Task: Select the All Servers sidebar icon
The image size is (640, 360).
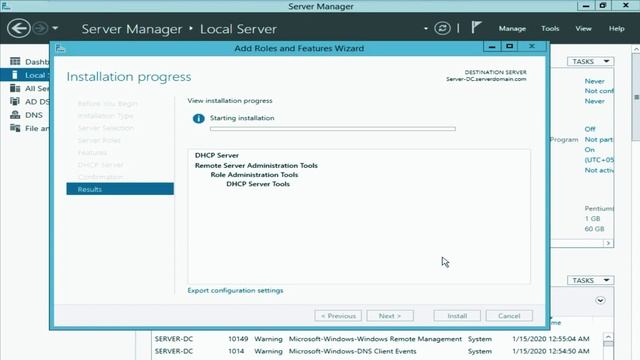Action: coord(15,88)
